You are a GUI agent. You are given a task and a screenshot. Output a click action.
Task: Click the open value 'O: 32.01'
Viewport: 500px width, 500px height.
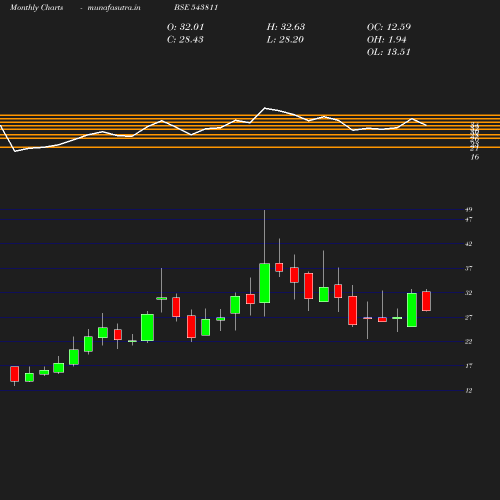185,27
